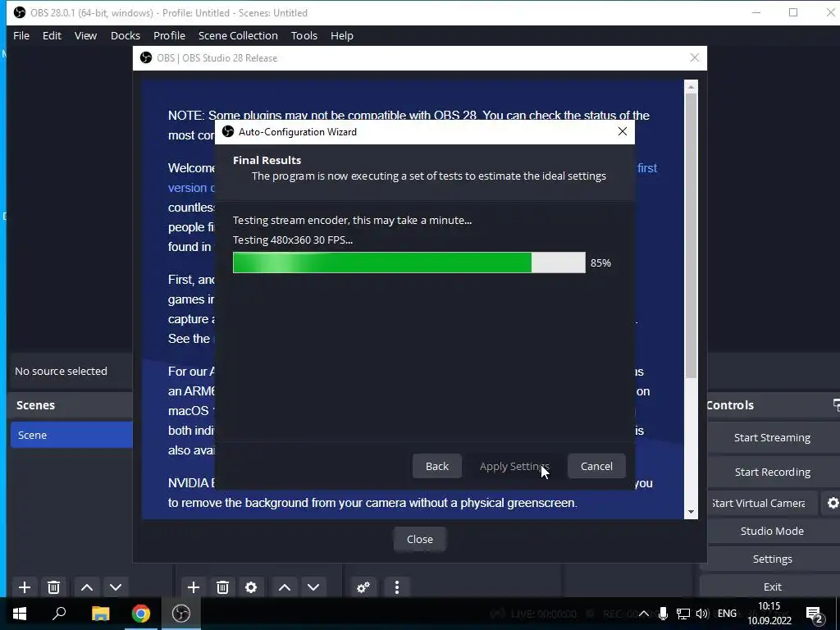Viewport: 840px width, 630px height.
Task: Open the Help menu
Action: 342,35
